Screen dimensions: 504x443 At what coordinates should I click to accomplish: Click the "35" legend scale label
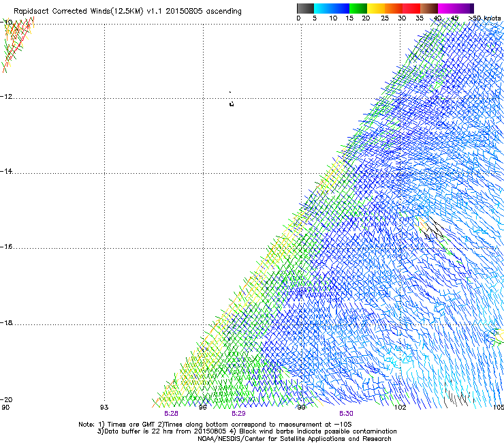click(x=420, y=18)
